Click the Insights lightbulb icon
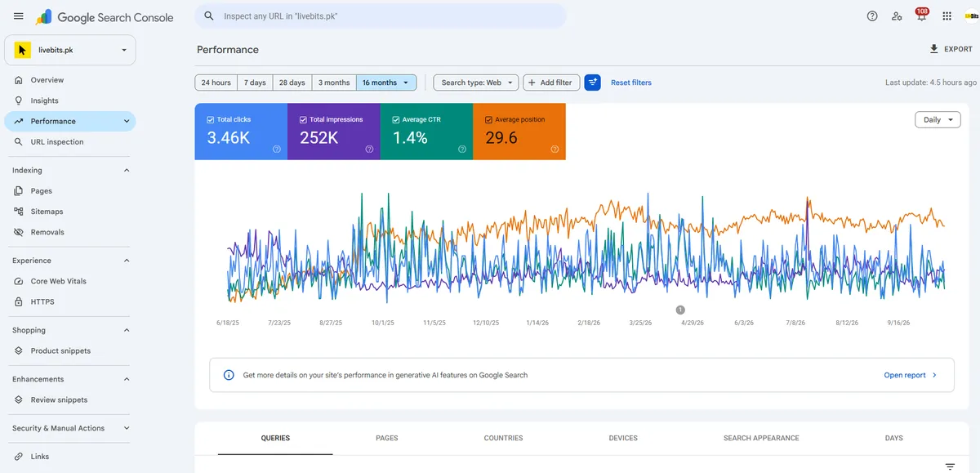Viewport: 980px width, 473px height. coord(19,100)
